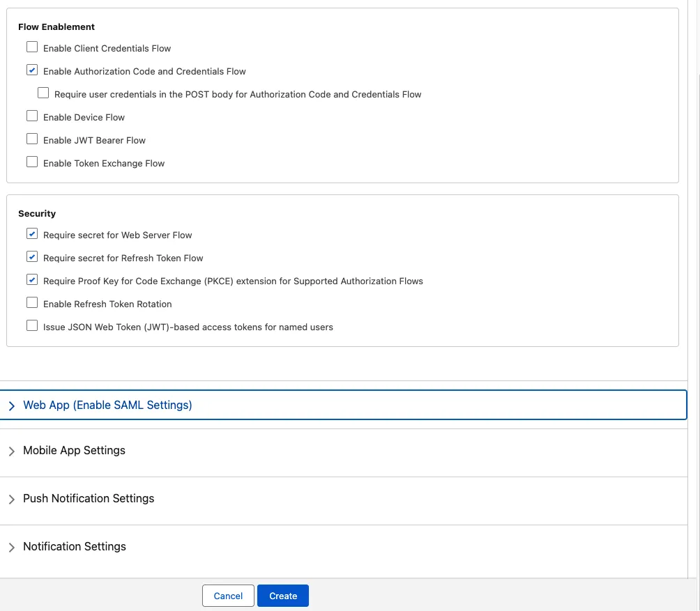Image resolution: width=700 pixels, height=611 pixels.
Task: Expand the Mobile App Settings section
Action: pyautogui.click(x=74, y=450)
